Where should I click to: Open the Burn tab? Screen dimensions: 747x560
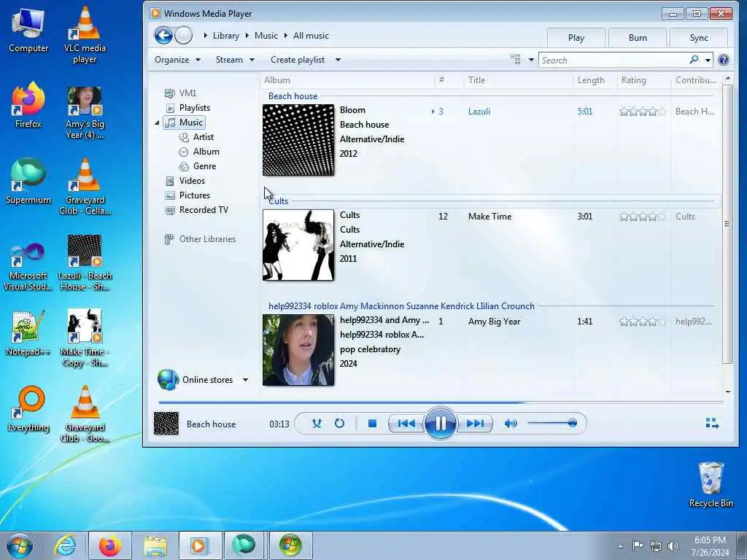[638, 38]
